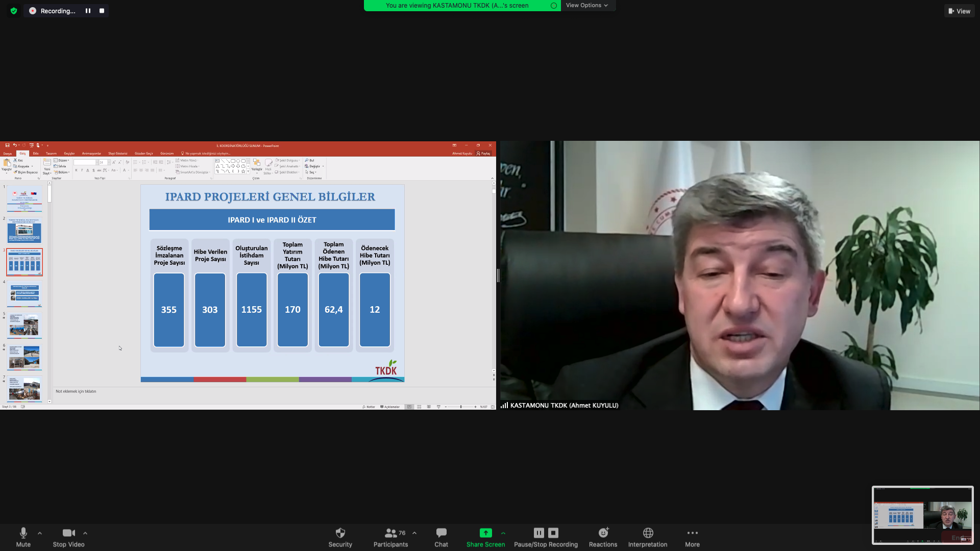Click the PowerPoint Save icon

coord(7,145)
